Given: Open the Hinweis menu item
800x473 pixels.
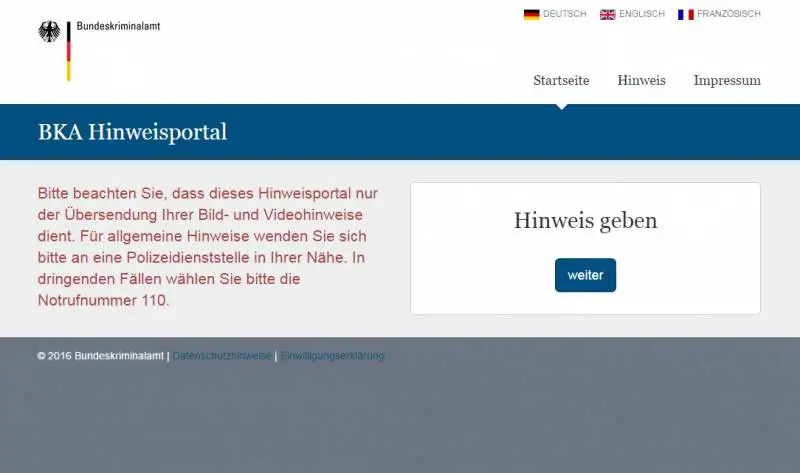Looking at the screenshot, I should (641, 81).
